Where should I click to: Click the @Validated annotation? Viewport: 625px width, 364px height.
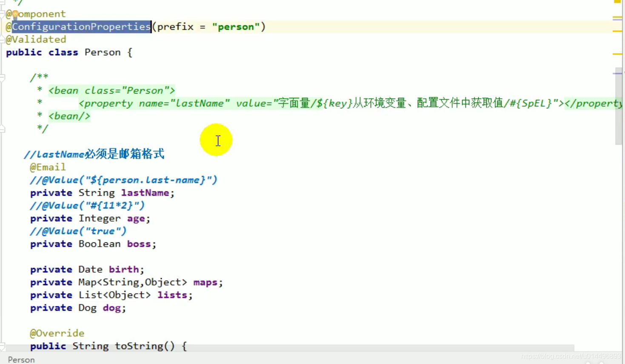click(36, 39)
